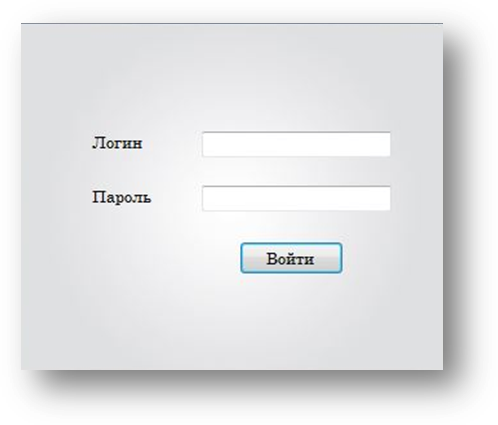Select the text box next to Логин
The image size is (498, 425).
tap(296, 144)
